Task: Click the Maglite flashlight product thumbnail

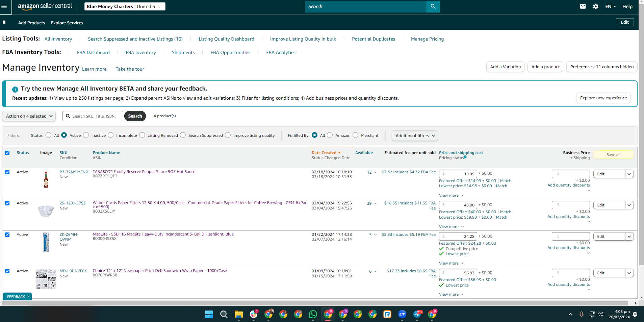Action: 46,242
